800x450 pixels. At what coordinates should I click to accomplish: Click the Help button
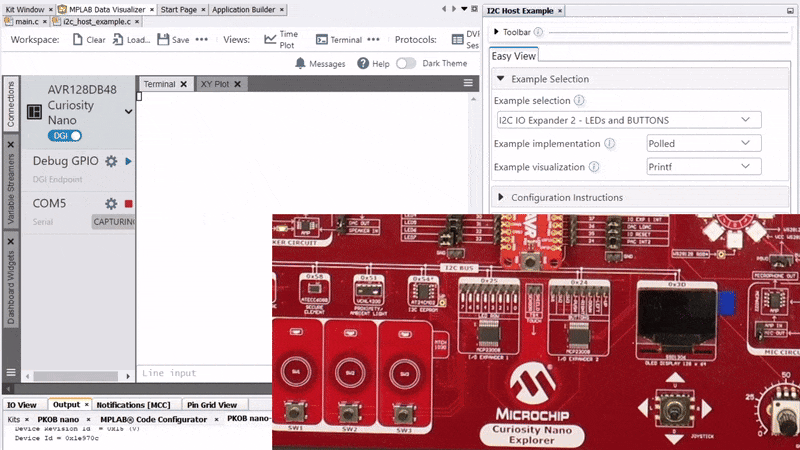(x=373, y=63)
